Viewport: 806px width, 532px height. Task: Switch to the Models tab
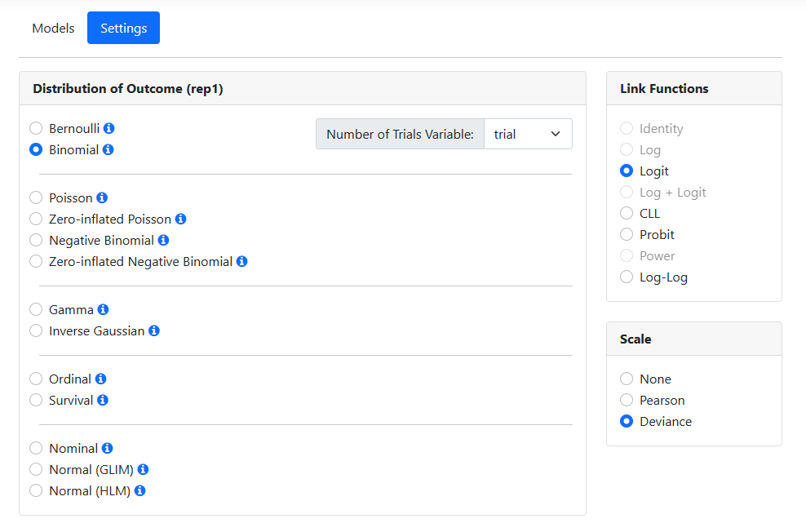click(x=53, y=29)
